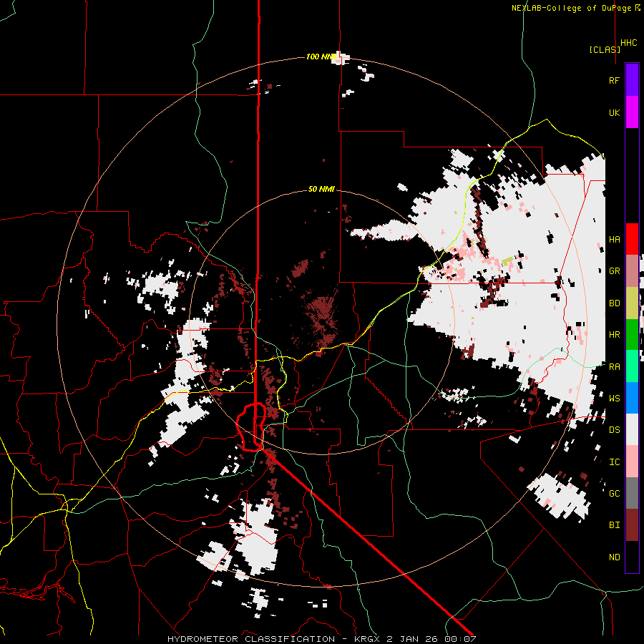
Task: Click the [CLAS] units label
Action: point(605,49)
